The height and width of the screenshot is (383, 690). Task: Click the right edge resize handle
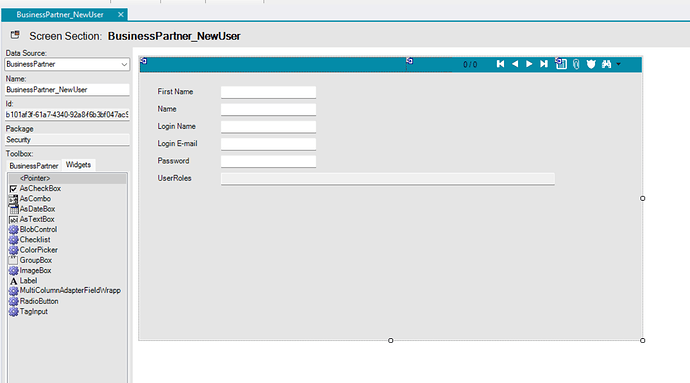[642, 199]
